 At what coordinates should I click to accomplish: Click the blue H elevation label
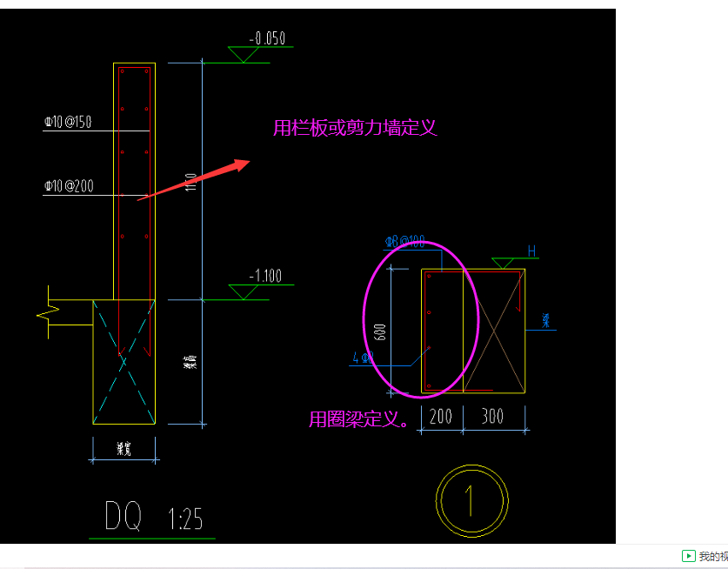click(531, 251)
